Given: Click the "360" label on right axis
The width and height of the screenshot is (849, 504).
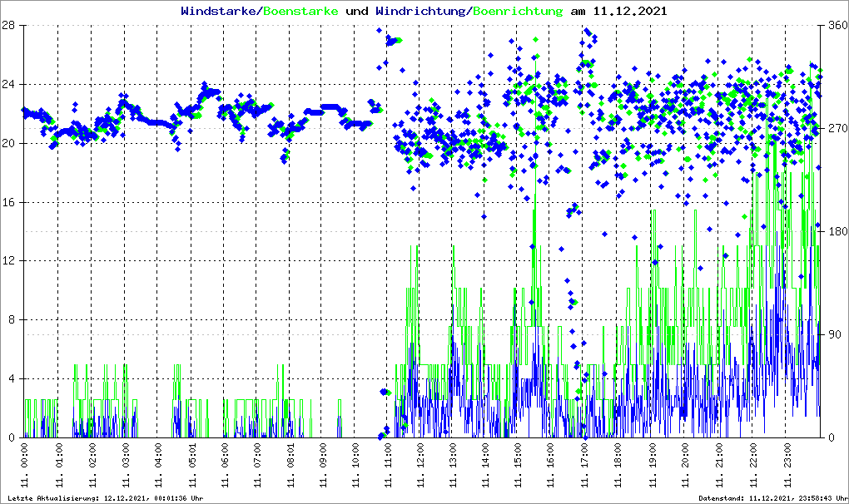Looking at the screenshot, I should [836, 26].
